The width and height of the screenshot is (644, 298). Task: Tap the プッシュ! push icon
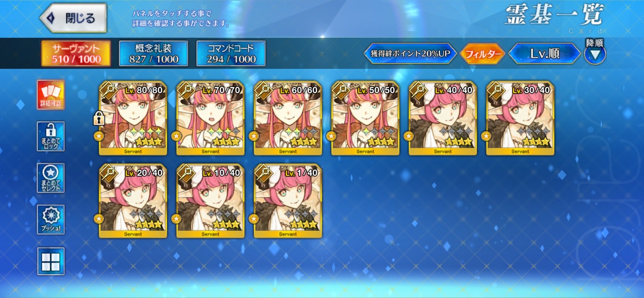(x=51, y=220)
